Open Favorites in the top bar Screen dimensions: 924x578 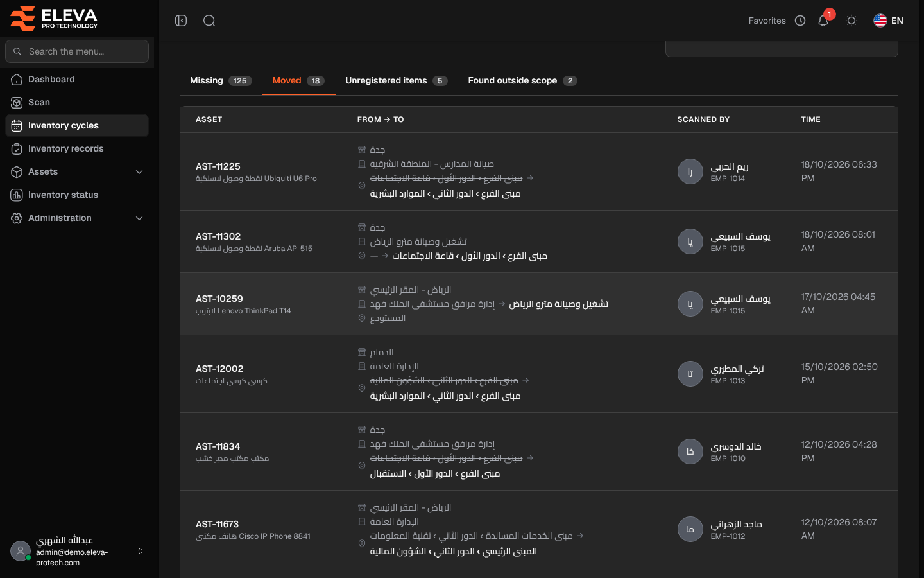coord(767,21)
